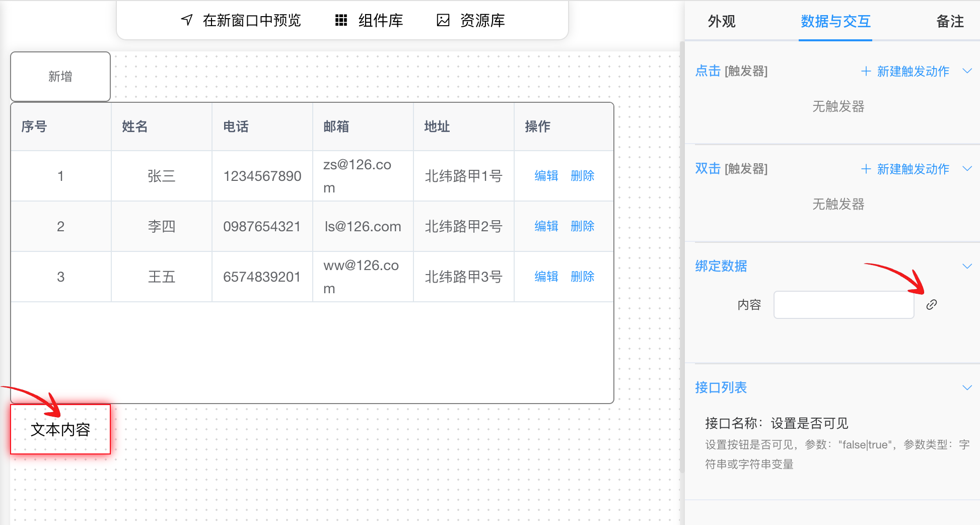The width and height of the screenshot is (980, 525).
Task: Switch to the 外观 tab
Action: point(722,21)
